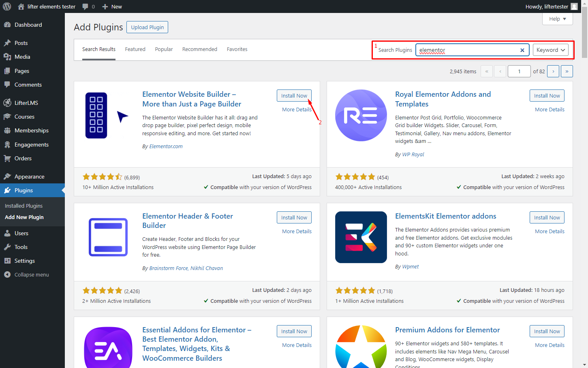Install Elementor Website Builder now
Image resolution: width=588 pixels, height=368 pixels.
[294, 96]
